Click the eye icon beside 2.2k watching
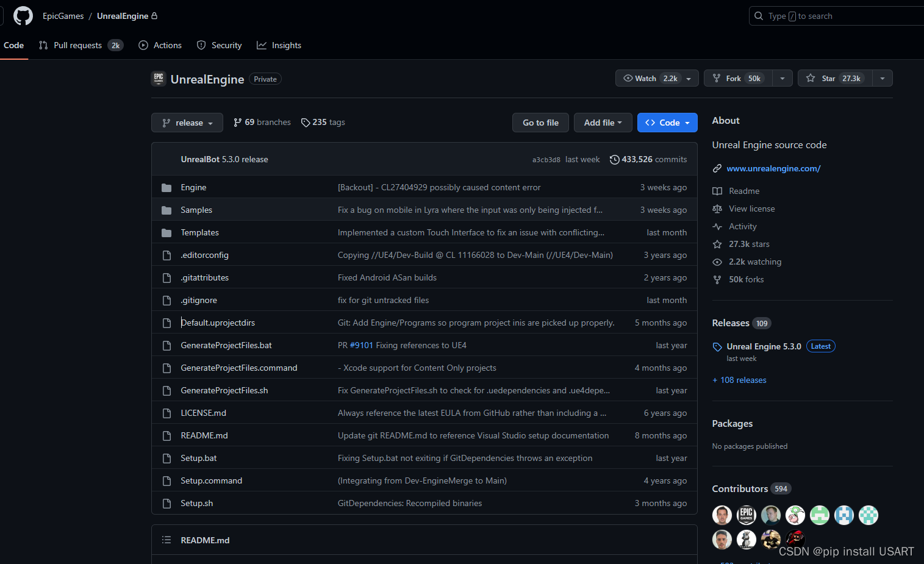 (717, 262)
